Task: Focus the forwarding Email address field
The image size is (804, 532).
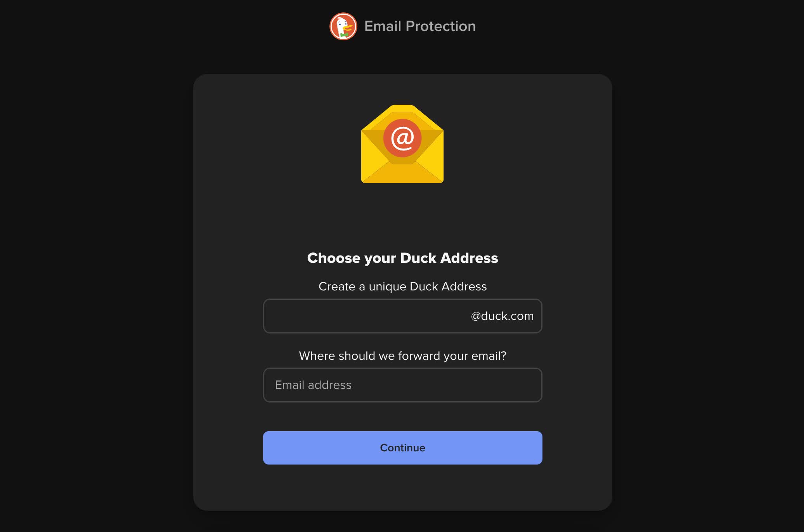Action: pyautogui.click(x=402, y=385)
